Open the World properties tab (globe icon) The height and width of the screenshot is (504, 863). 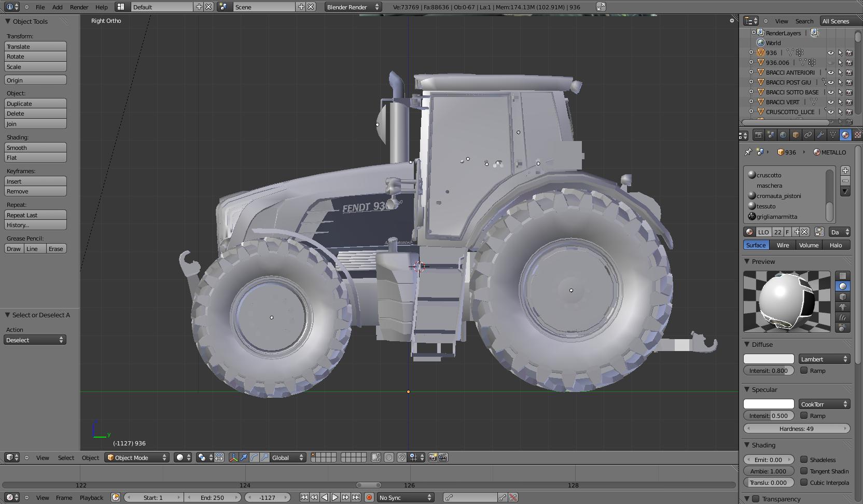coord(783,135)
